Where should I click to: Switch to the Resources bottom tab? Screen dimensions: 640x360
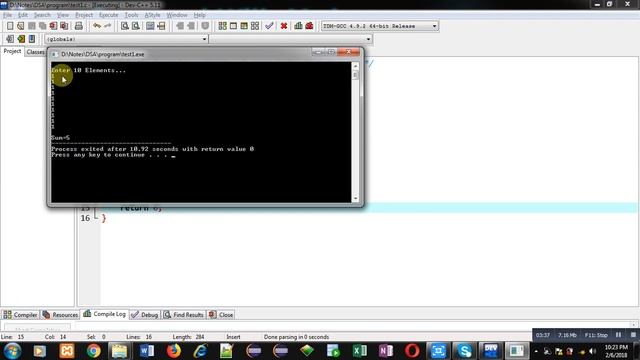(x=60, y=315)
